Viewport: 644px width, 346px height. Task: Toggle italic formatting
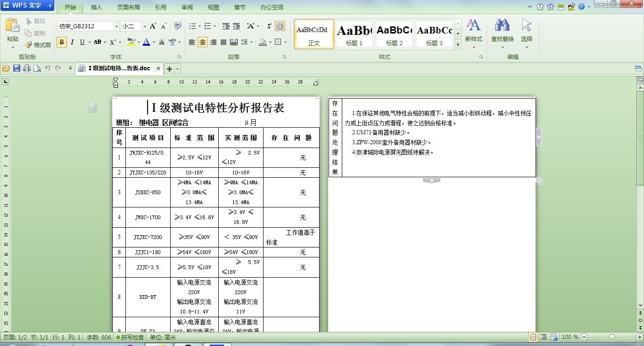pyautogui.click(x=71, y=42)
